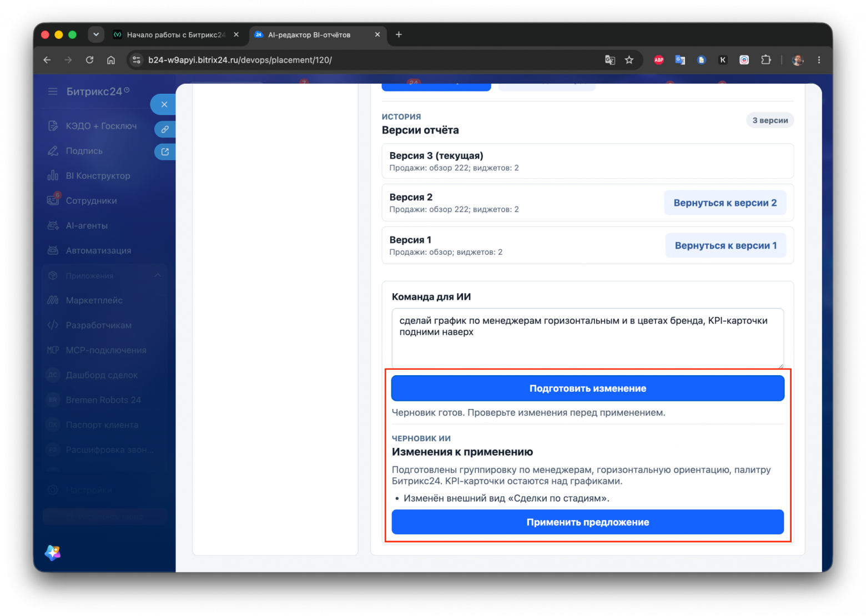Go to browser home page
The height and width of the screenshot is (616, 866).
(x=111, y=60)
